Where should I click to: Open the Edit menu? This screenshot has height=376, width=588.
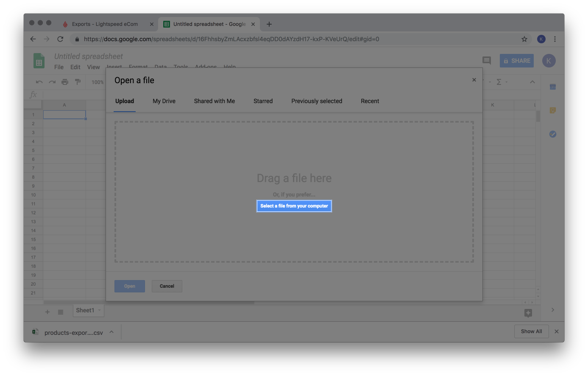coord(75,67)
